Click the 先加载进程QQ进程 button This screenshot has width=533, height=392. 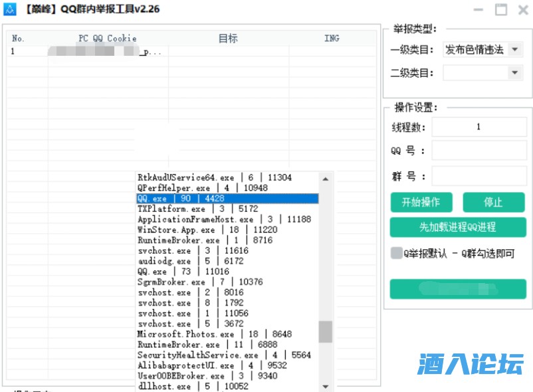pyautogui.click(x=458, y=227)
